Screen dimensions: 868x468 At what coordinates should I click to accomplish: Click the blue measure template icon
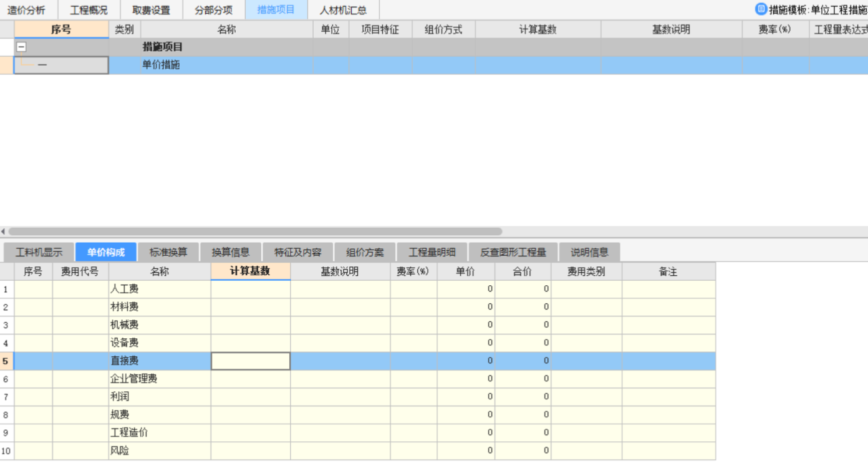(x=760, y=9)
